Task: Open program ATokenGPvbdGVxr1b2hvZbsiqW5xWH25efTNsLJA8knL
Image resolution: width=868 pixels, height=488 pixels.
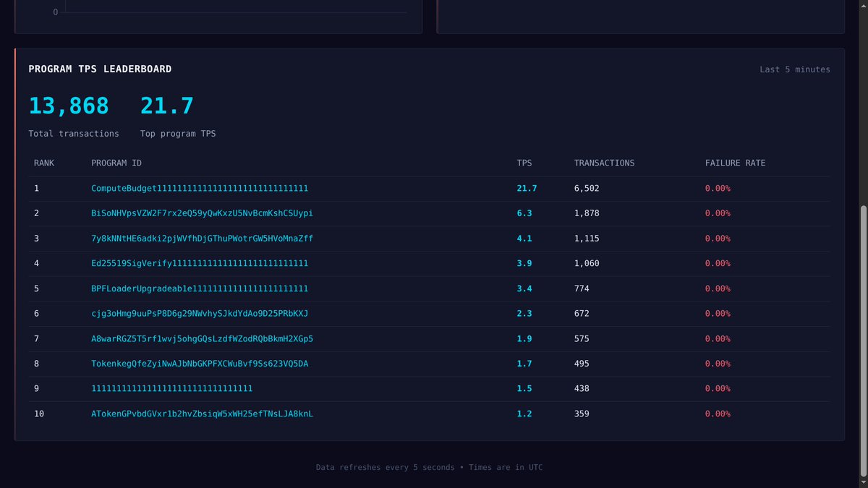Action: point(202,414)
